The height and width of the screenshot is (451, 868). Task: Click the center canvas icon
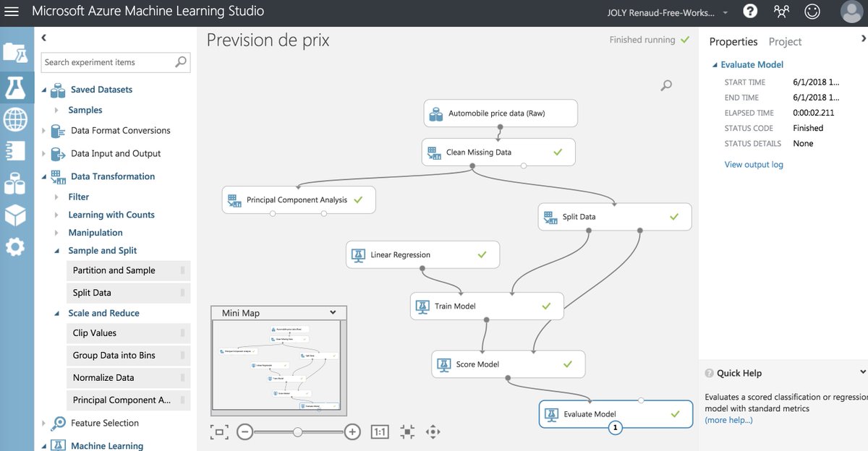coord(408,432)
